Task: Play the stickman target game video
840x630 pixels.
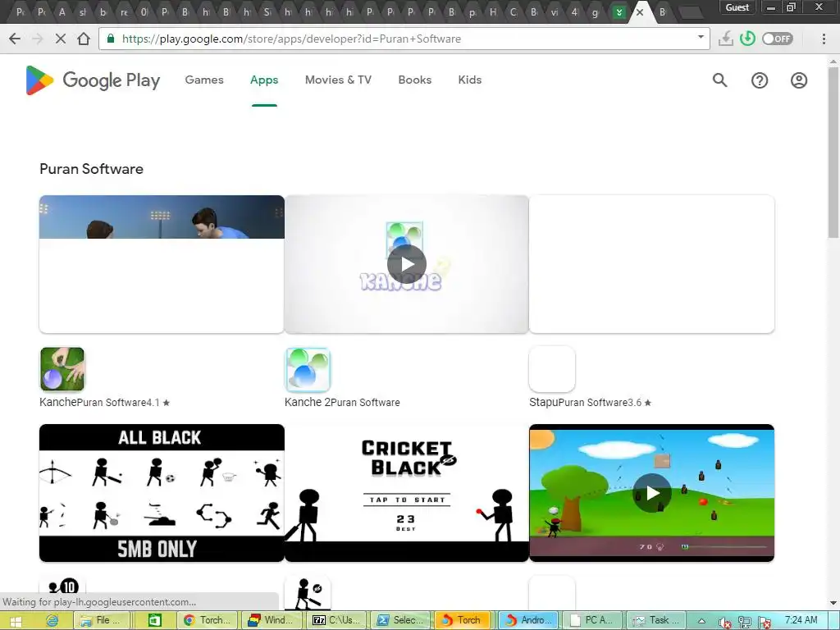Action: (x=651, y=493)
